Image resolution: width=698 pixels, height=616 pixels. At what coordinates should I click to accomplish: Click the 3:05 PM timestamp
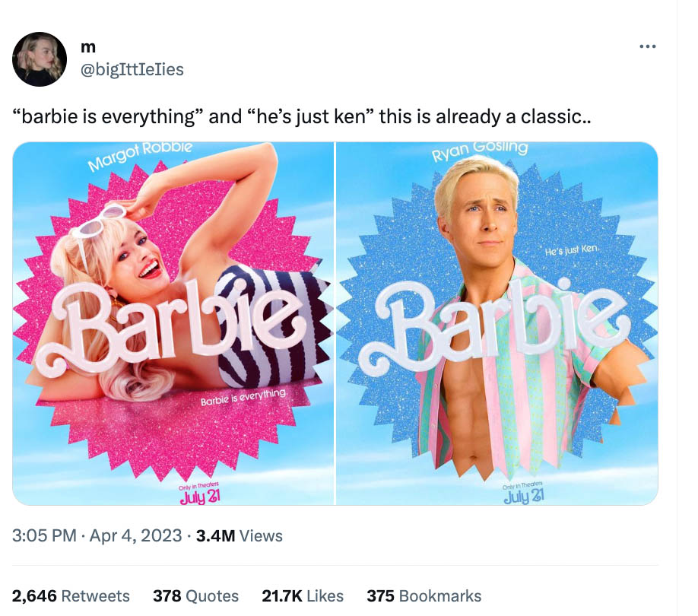(x=44, y=535)
